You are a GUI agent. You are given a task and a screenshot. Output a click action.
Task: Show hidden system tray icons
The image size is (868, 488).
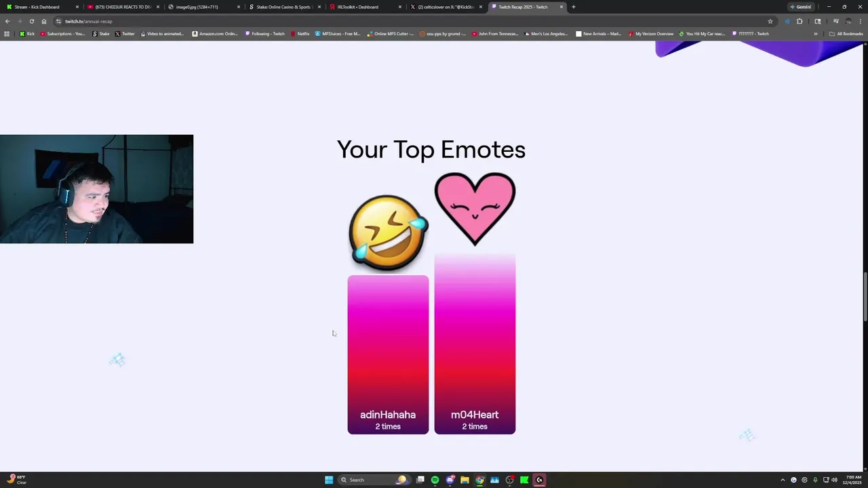coord(783,480)
